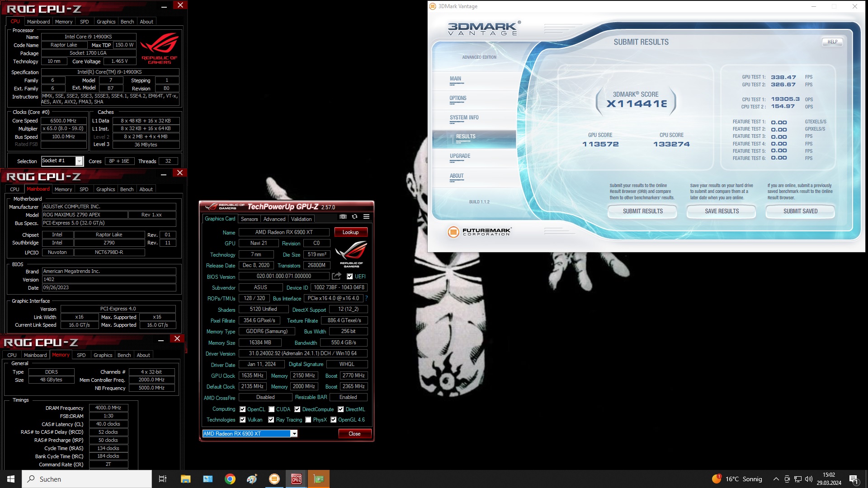Open the Paint palette taskbar icon
Image resolution: width=868 pixels, height=488 pixels.
[252, 479]
